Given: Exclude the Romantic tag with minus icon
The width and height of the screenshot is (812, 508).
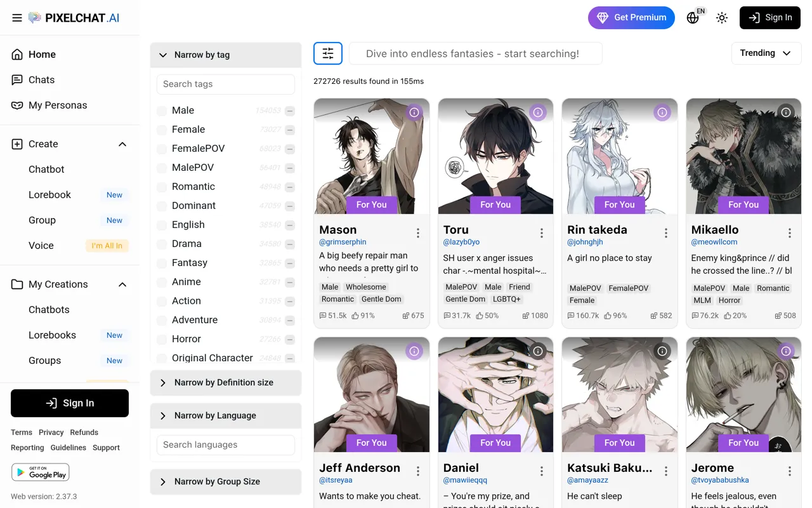Looking at the screenshot, I should (290, 187).
